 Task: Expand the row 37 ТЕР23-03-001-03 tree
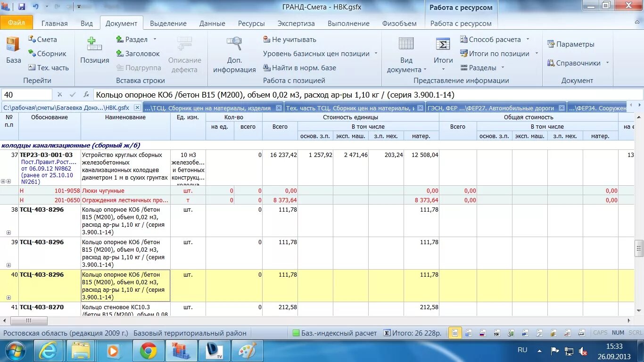(3, 181)
